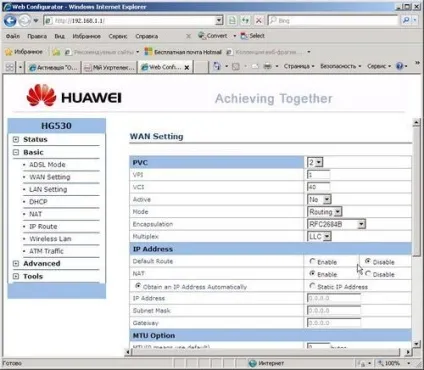
Task: Open the IP Route page
Action: [x=43, y=226]
